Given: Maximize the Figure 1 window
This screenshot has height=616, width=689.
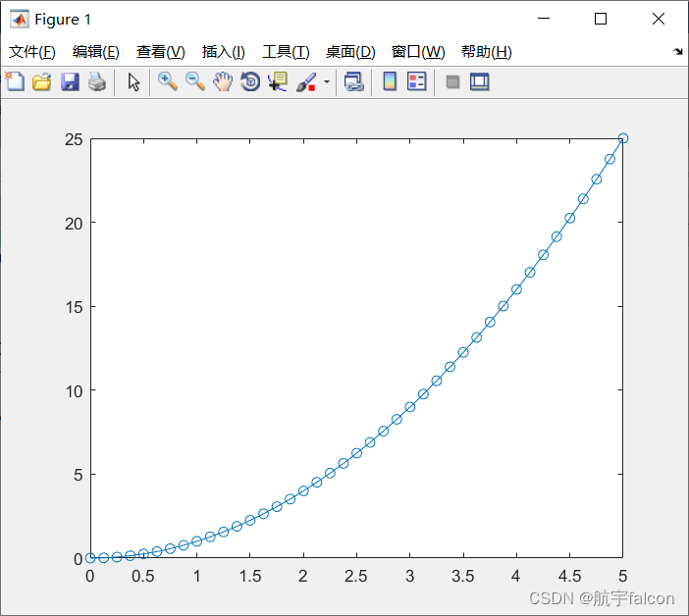Looking at the screenshot, I should point(601,19).
